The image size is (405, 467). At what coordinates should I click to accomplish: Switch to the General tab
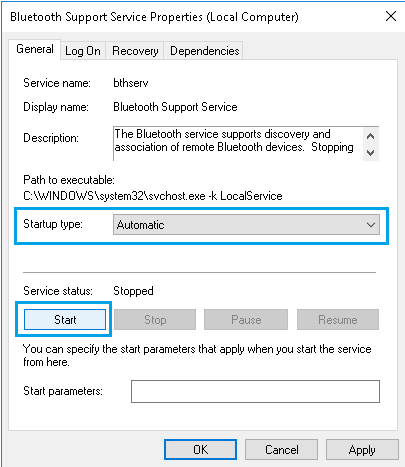[35, 49]
